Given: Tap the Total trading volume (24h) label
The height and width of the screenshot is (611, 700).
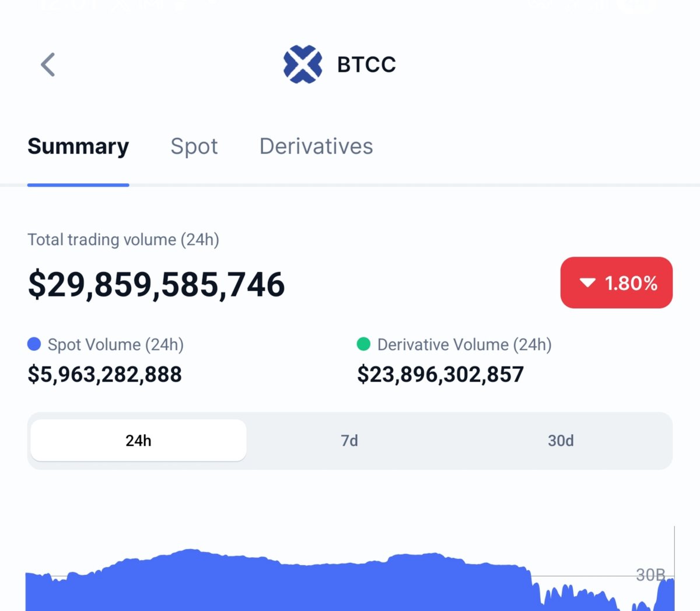Looking at the screenshot, I should click(x=123, y=240).
